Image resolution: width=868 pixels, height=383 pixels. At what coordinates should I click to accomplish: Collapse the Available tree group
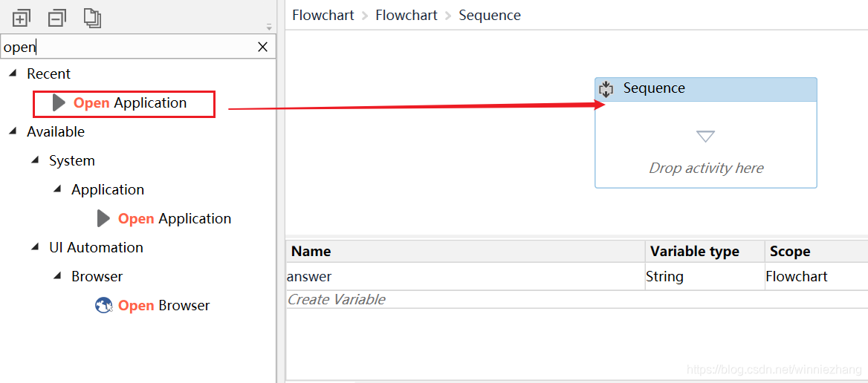pyautogui.click(x=13, y=131)
